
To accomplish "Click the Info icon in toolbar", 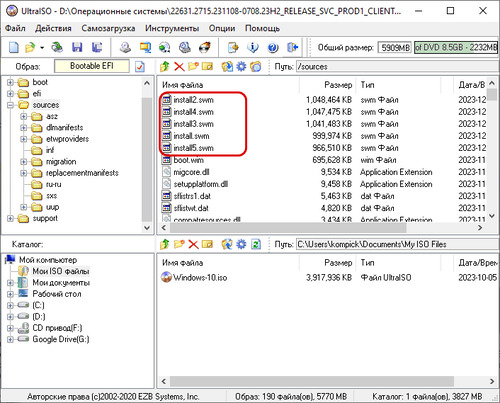I will tap(253, 48).
